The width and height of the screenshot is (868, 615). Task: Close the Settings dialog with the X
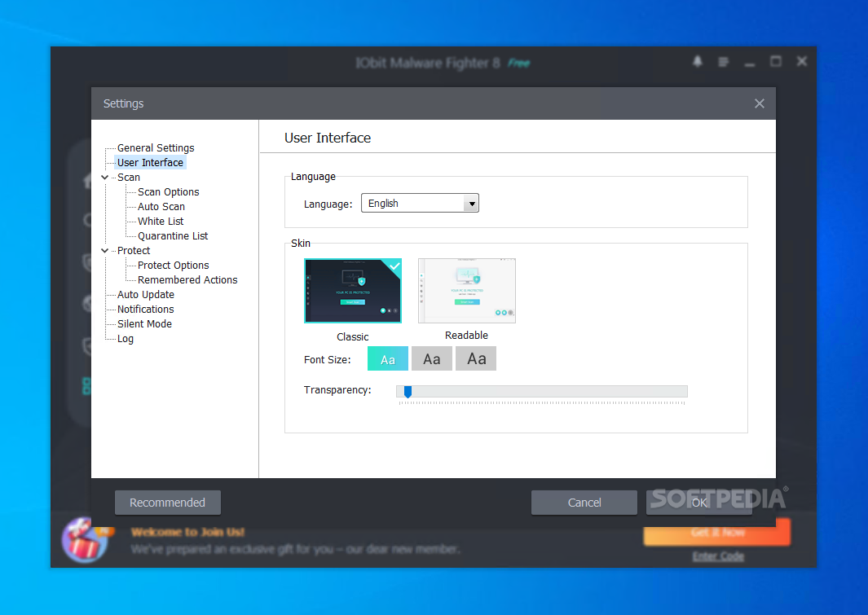click(x=759, y=103)
